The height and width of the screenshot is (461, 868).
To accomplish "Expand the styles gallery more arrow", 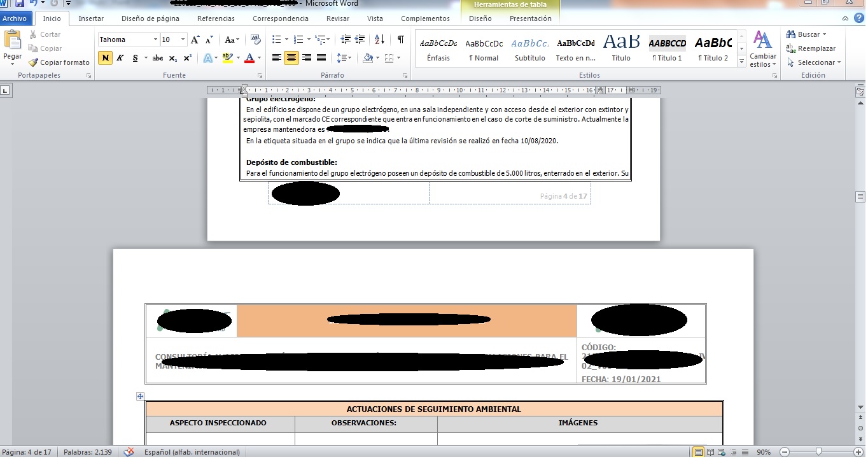I will point(741,61).
